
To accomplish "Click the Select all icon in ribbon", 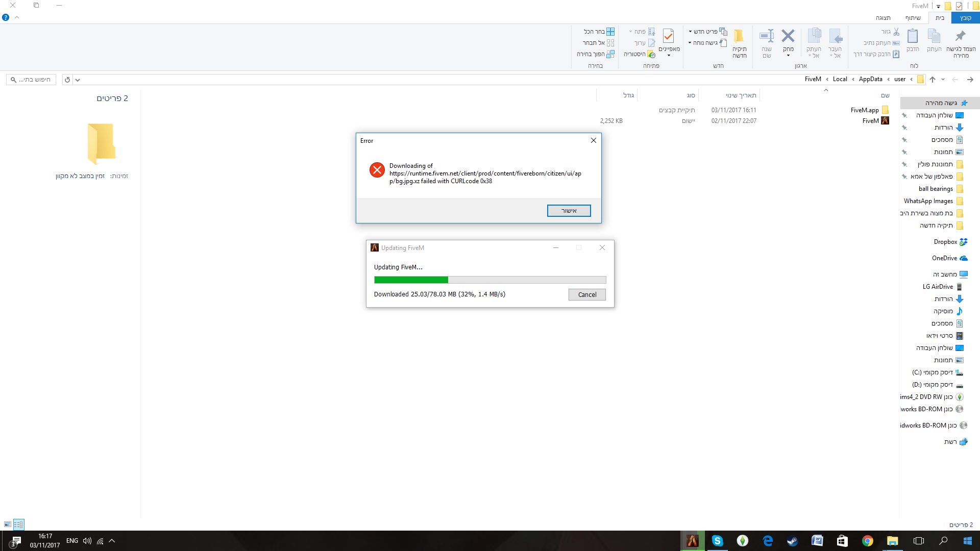I will 610,32.
